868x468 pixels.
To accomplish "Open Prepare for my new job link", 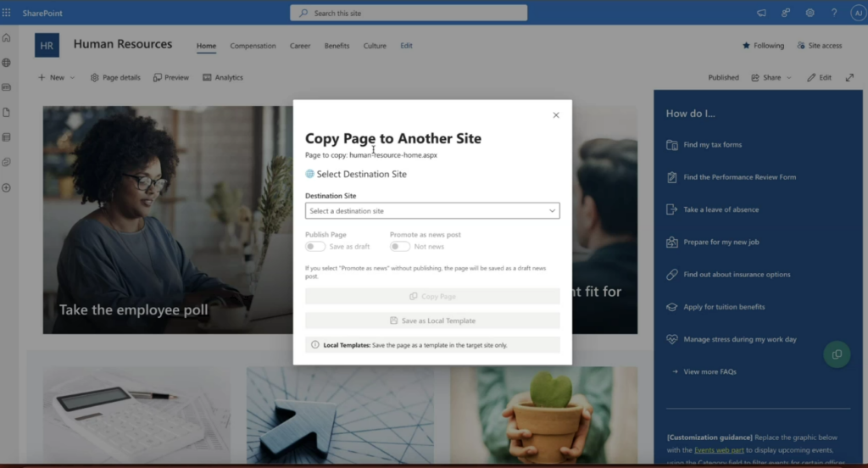I will click(721, 242).
